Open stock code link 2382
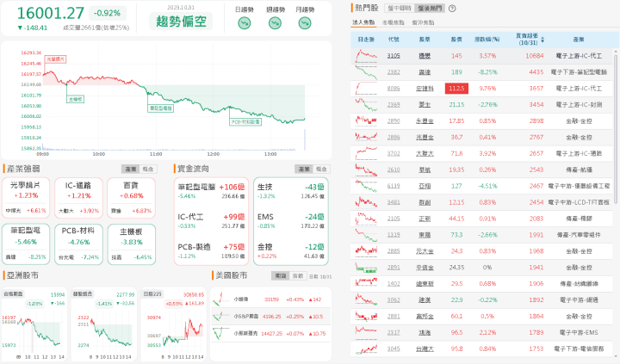620x364 pixels. (394, 72)
